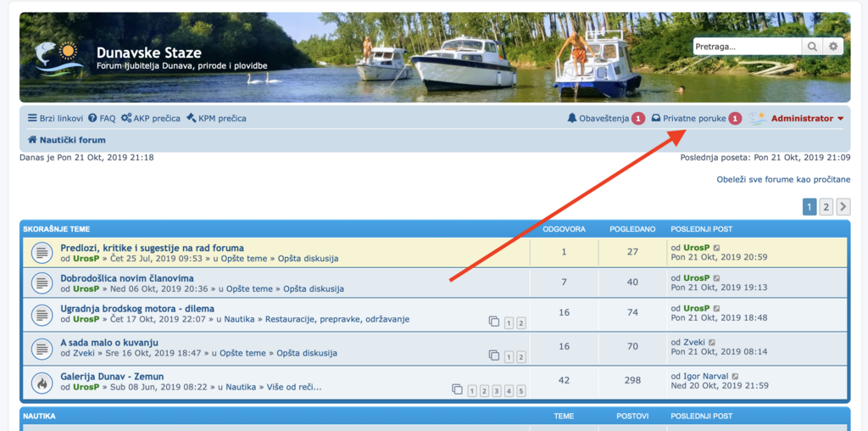Click NAUTIKA category header
This screenshot has height=431, width=868.
pyautogui.click(x=39, y=416)
